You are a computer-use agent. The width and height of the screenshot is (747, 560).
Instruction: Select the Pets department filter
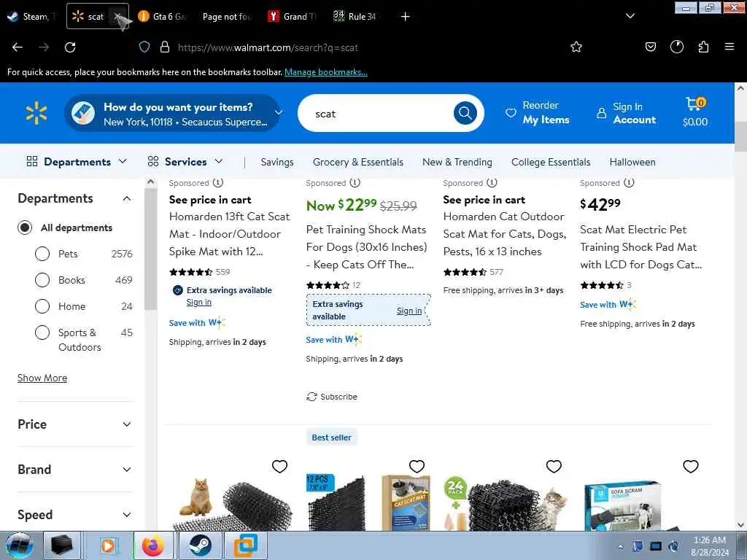pyautogui.click(x=42, y=254)
